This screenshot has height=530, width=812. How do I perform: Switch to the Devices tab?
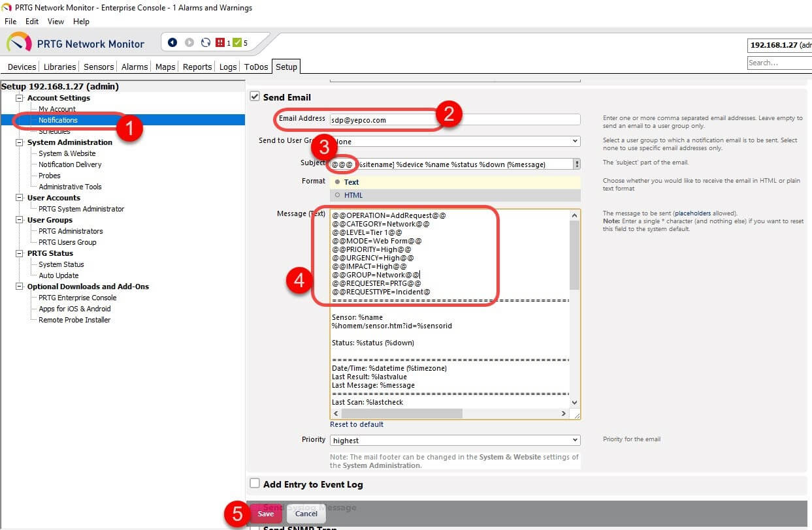point(22,67)
